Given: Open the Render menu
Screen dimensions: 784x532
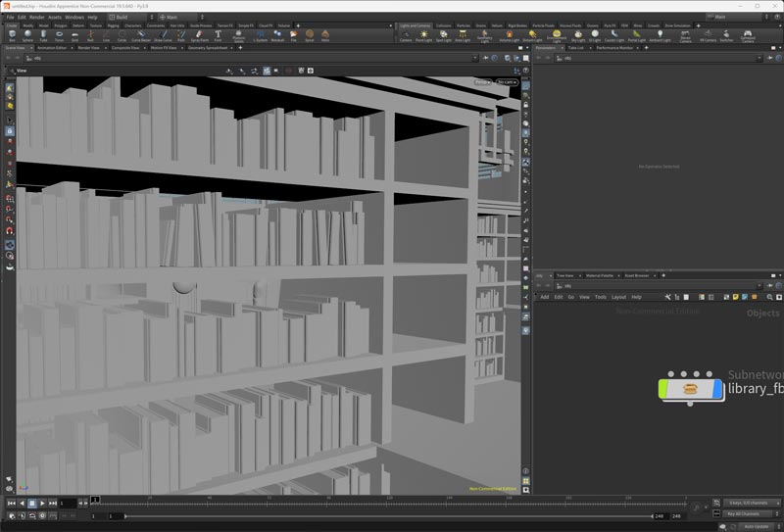Looking at the screenshot, I should click(x=36, y=17).
